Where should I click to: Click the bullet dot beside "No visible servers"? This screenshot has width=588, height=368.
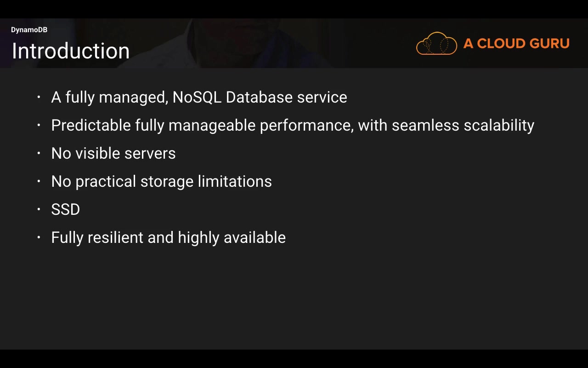(x=39, y=153)
